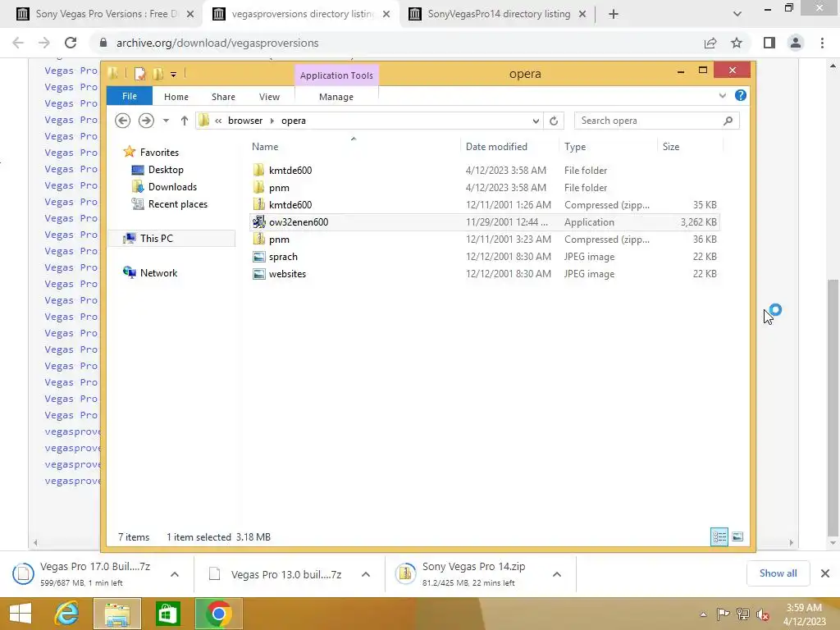Open Chrome side panel
The height and width of the screenshot is (630, 840).
769,43
